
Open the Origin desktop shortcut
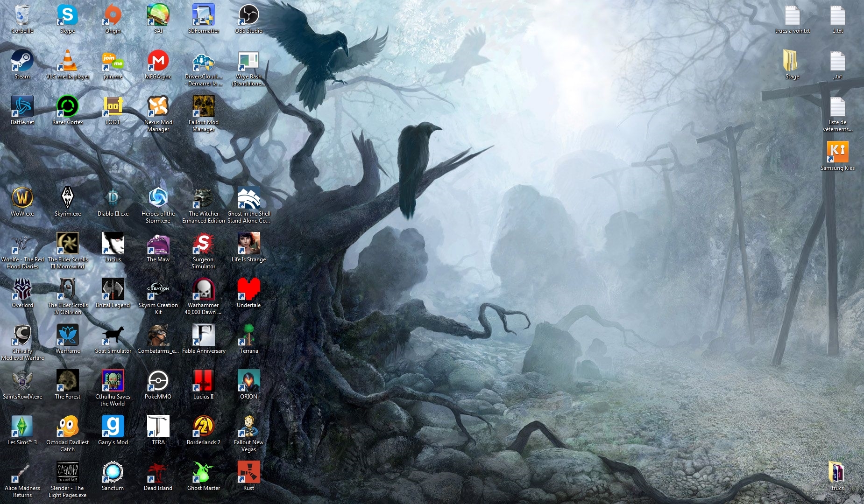(113, 15)
